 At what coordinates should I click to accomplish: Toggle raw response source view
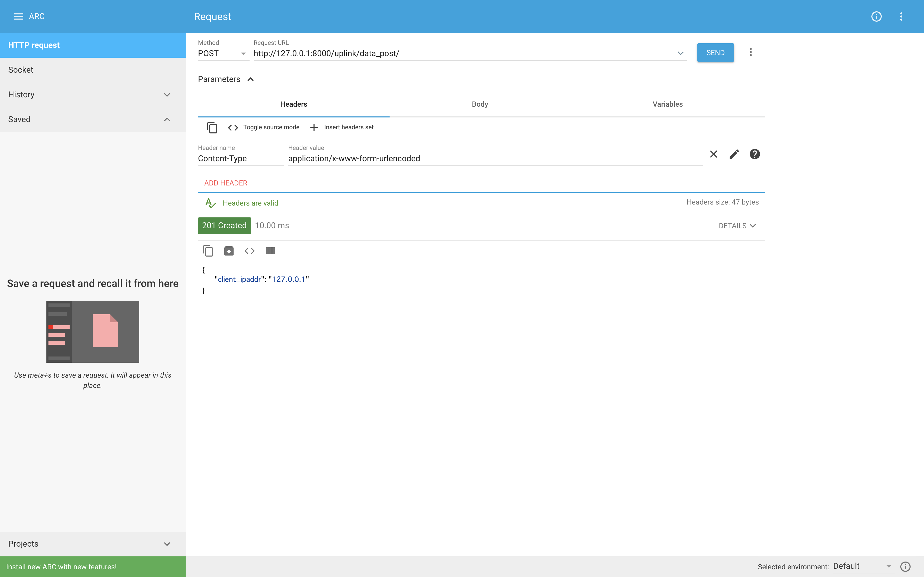point(249,251)
